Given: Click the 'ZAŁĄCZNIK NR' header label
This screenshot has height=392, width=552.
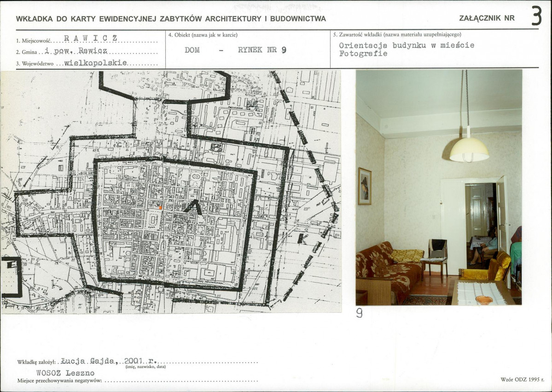Looking at the screenshot, I should [x=487, y=18].
